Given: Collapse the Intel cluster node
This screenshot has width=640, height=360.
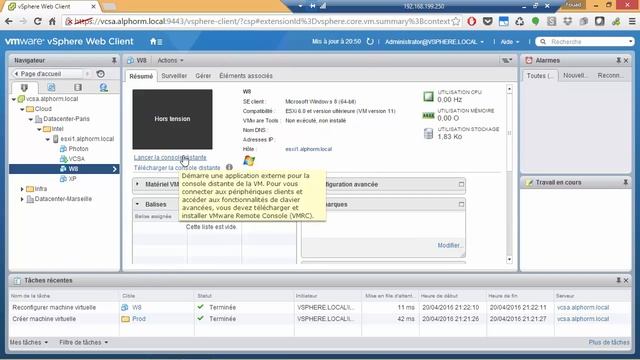Looking at the screenshot, I should tap(39, 129).
